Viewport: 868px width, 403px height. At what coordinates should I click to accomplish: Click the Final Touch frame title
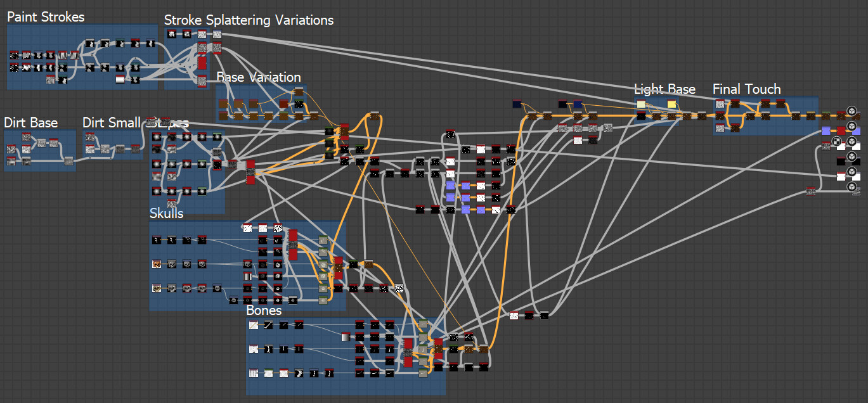tap(746, 89)
